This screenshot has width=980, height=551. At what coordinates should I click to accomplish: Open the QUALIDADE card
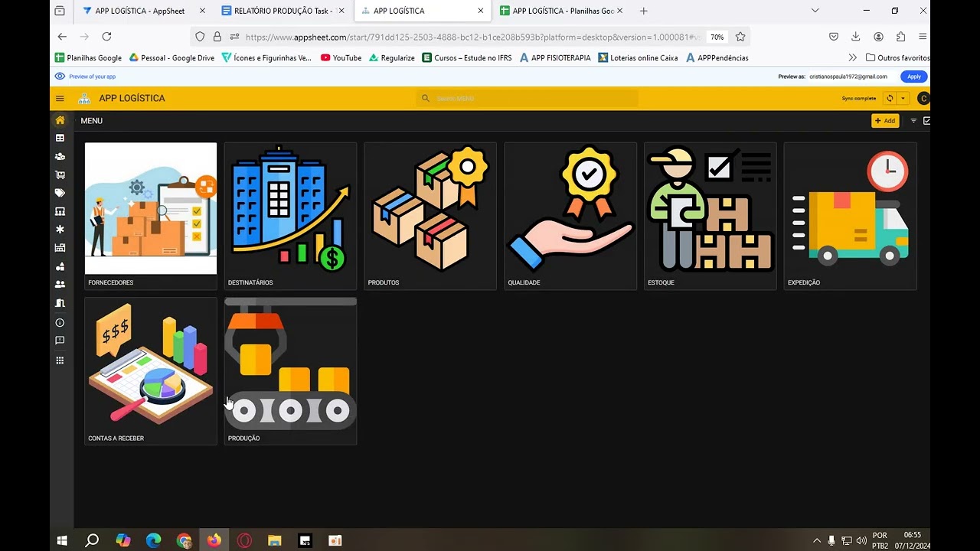570,216
